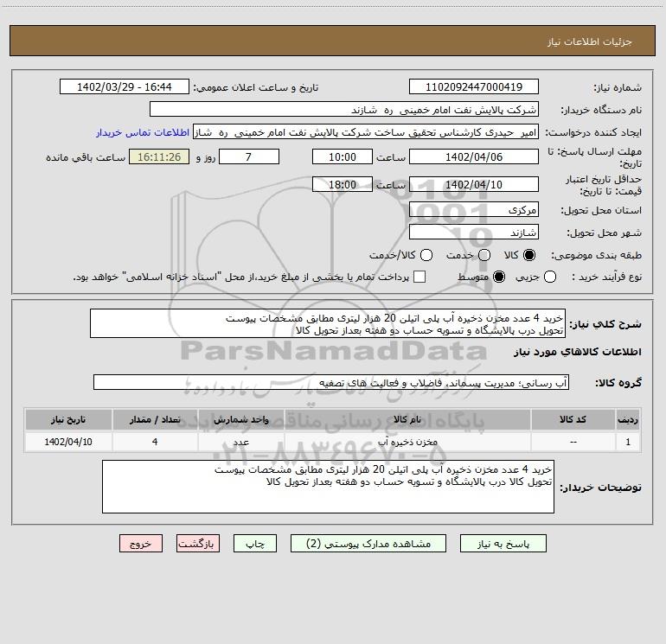Click the عدد unit cell in table
Viewport: 666px width, 644px height.
240,442
